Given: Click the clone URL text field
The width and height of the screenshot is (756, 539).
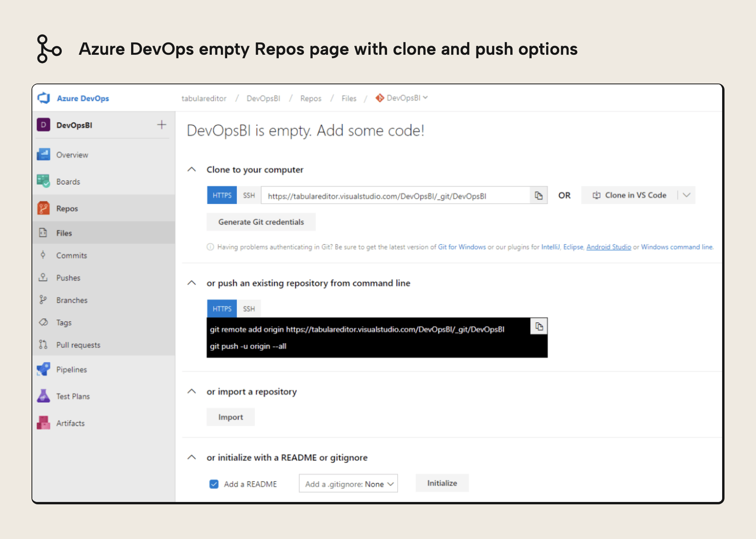Looking at the screenshot, I should [x=396, y=195].
